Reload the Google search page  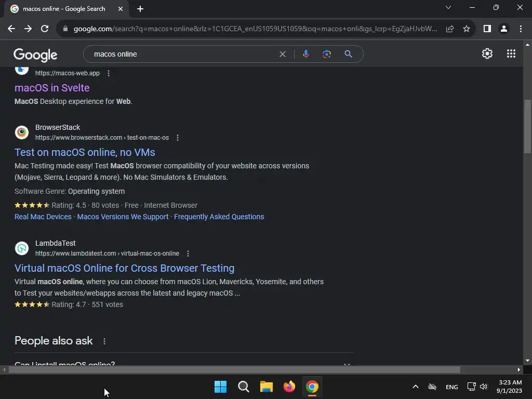[45, 29]
